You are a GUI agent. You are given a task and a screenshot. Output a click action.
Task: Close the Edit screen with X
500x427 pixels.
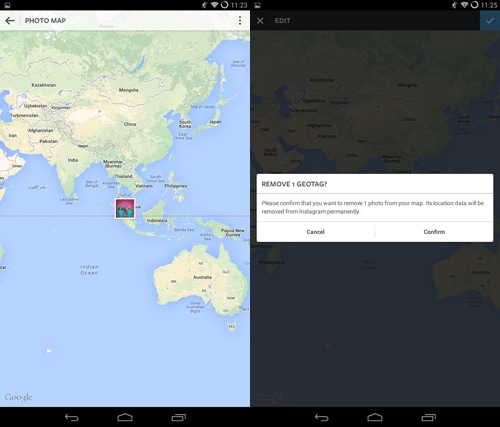pyautogui.click(x=260, y=21)
